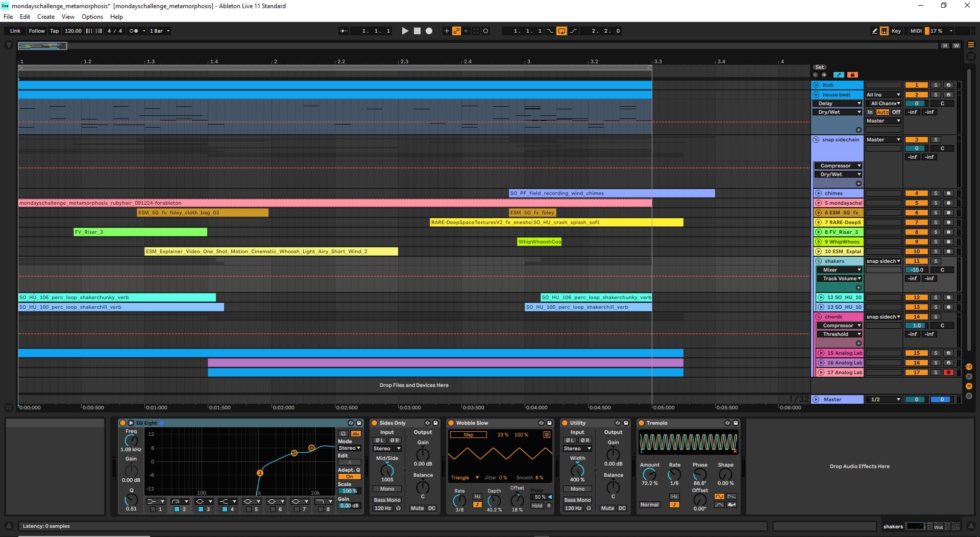This screenshot has height=537, width=980.
Task: Solo the Kick track
Action: 936,85
